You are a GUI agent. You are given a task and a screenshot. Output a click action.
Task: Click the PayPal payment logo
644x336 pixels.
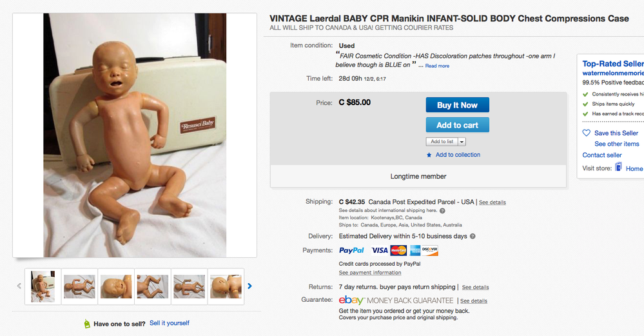coord(351,250)
